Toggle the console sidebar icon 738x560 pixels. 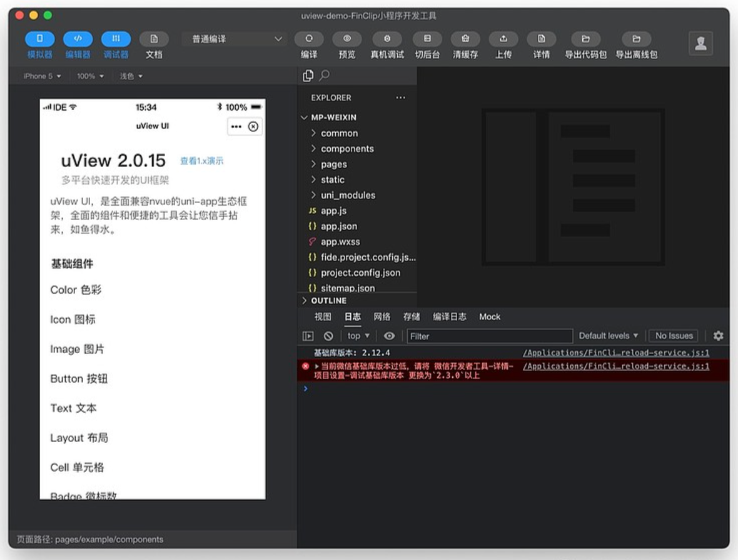click(x=308, y=336)
